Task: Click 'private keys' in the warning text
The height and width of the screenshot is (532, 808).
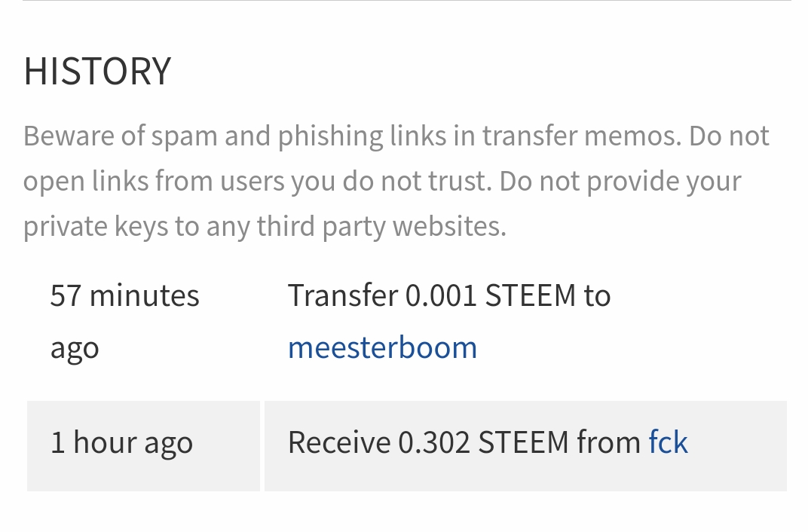Action: tap(96, 226)
